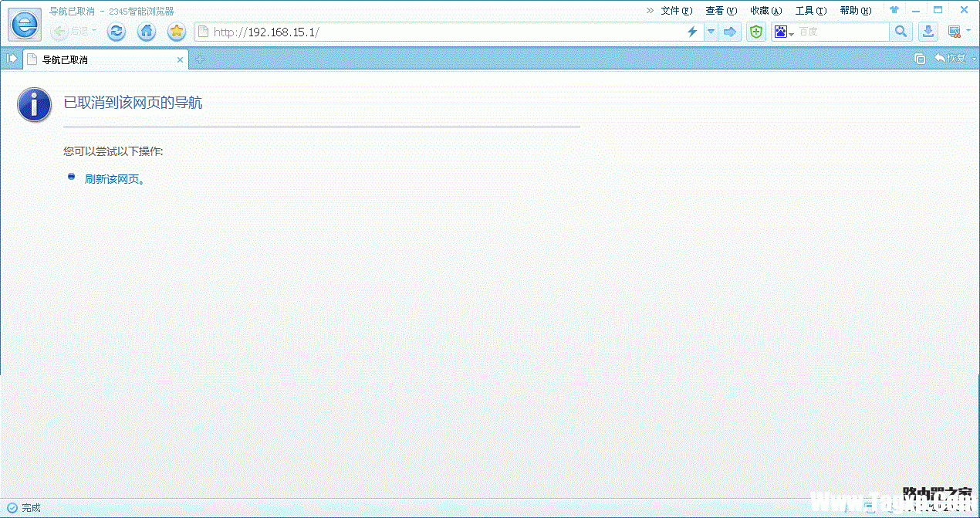Click the 2345 browser logo icon
Viewport: 980px width, 518px height.
(25, 25)
